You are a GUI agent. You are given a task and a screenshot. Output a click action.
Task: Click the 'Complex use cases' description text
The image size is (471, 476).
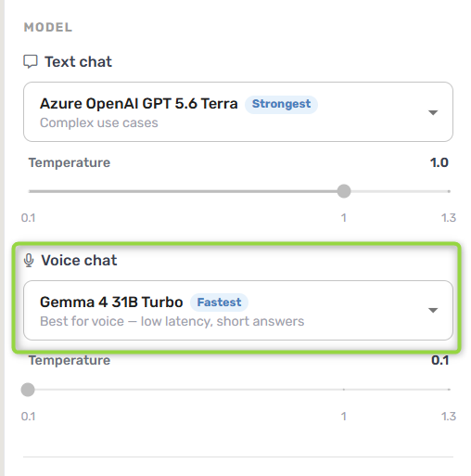click(99, 123)
